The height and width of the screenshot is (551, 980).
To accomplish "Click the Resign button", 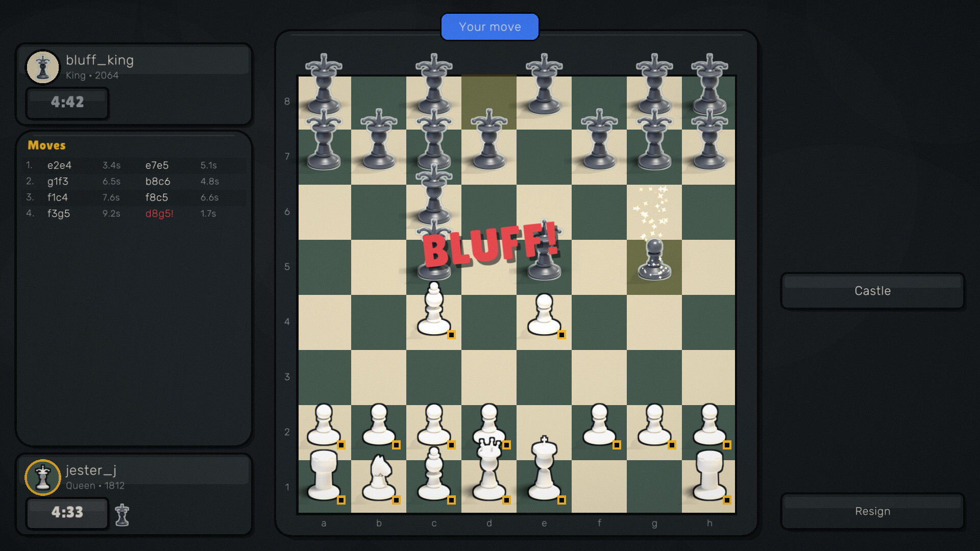I will 872,511.
